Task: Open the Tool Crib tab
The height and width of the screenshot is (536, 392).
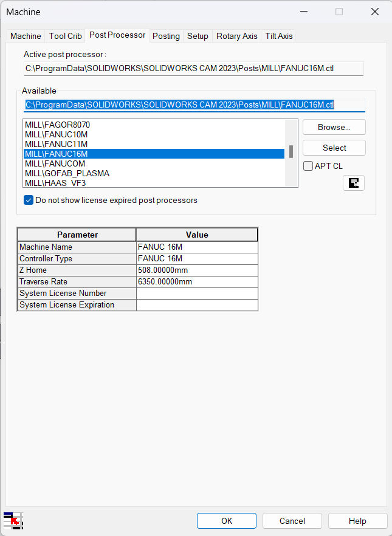Action: [65, 36]
